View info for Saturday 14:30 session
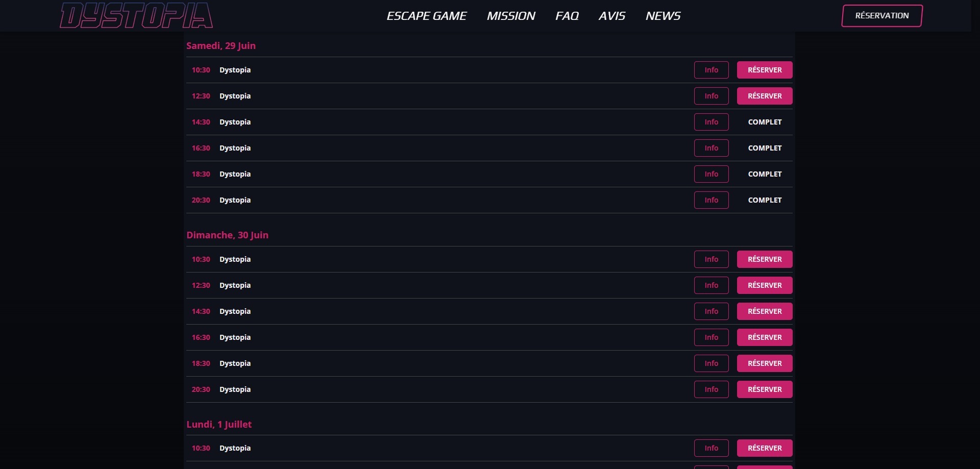980x469 pixels. click(x=711, y=122)
